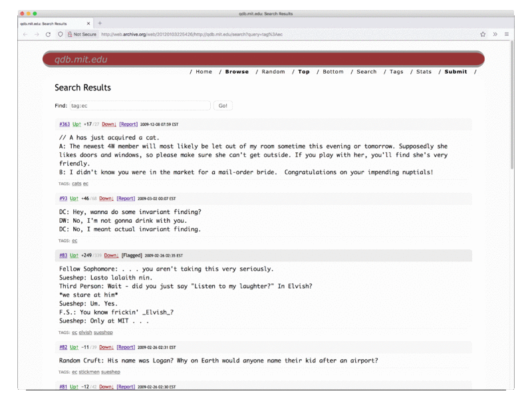Click the Find search text field
The width and height of the screenshot is (532, 415).
pos(140,106)
